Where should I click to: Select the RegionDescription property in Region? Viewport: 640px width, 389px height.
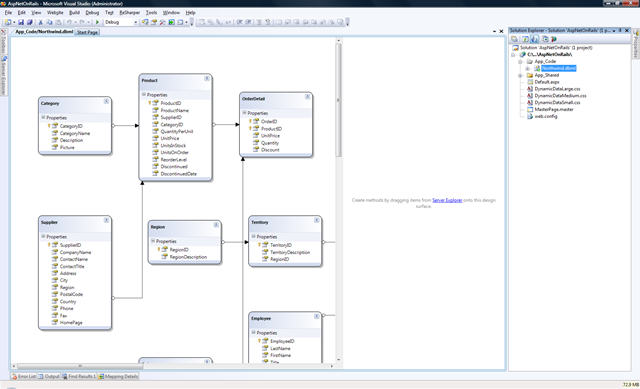188,257
